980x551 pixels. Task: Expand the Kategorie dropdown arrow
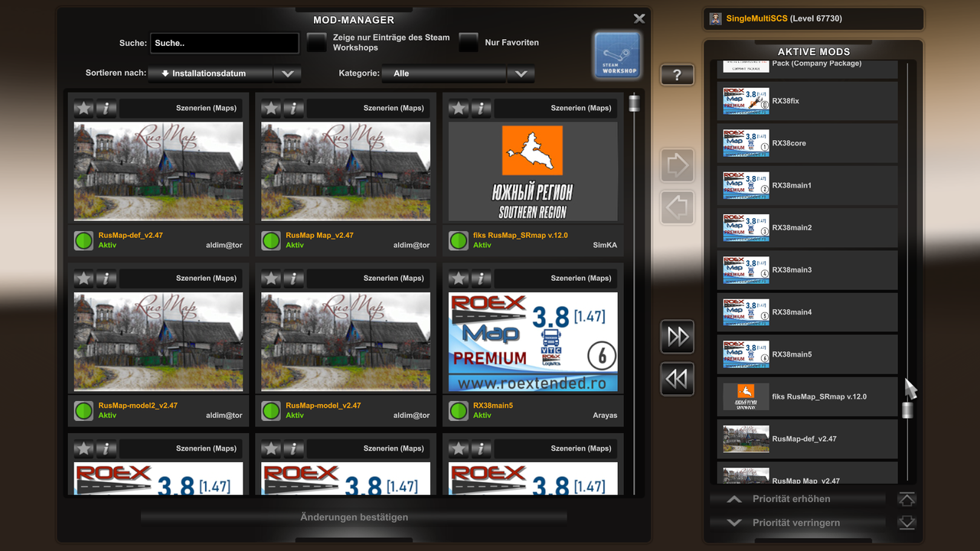coord(521,73)
